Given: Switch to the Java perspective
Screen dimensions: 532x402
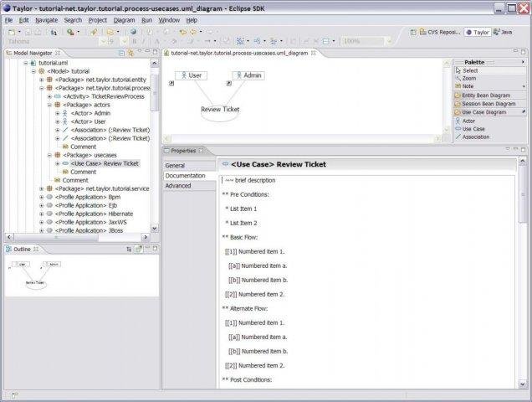Looking at the screenshot, I should click(x=503, y=32).
